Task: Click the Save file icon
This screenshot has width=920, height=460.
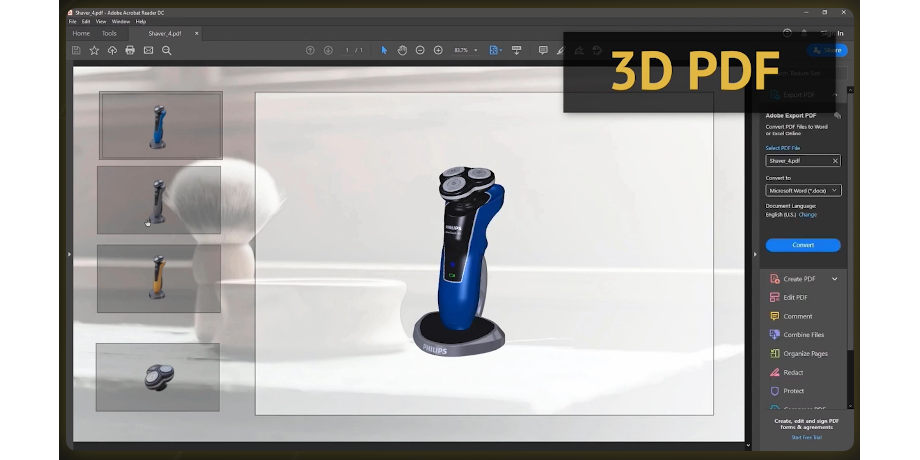Action: click(76, 50)
